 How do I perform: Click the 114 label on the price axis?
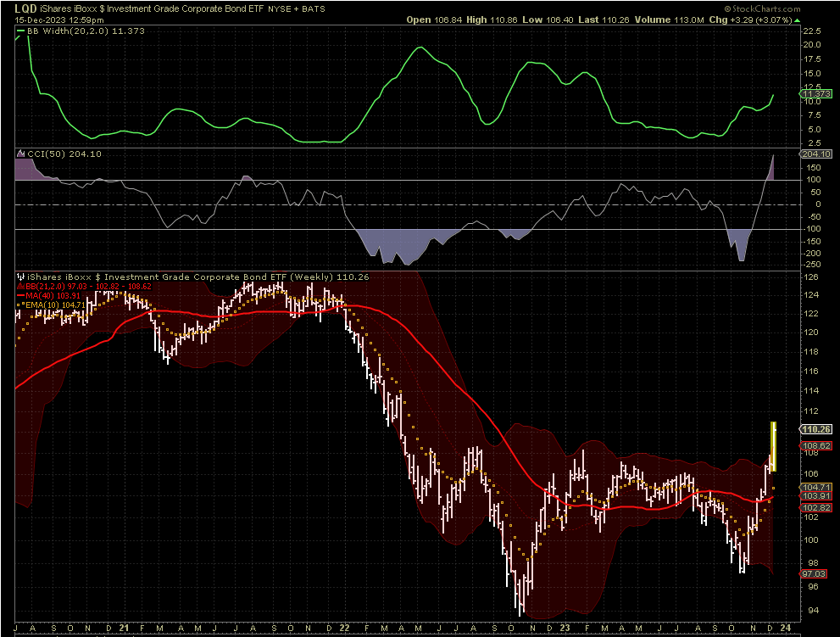811,390
